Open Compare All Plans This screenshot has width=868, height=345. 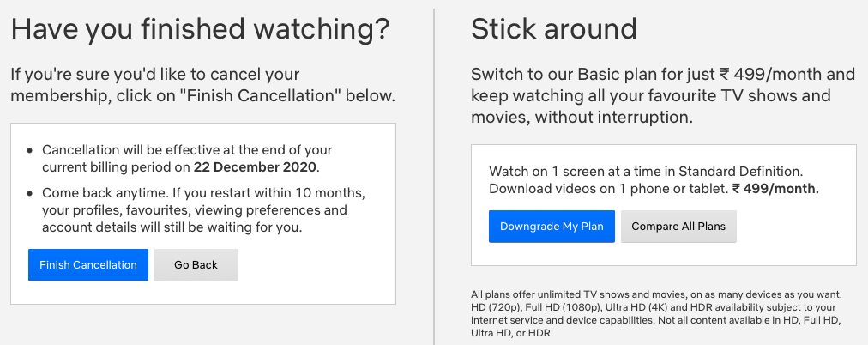click(x=678, y=226)
